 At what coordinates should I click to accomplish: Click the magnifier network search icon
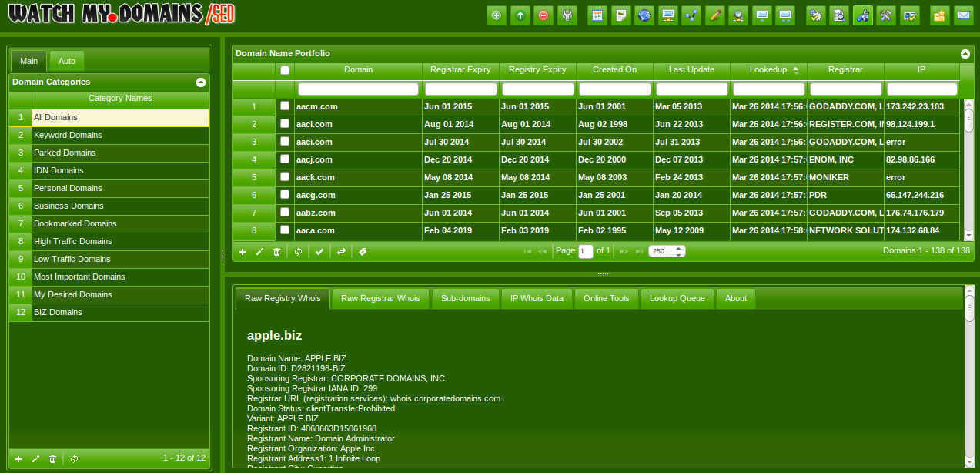coord(738,15)
